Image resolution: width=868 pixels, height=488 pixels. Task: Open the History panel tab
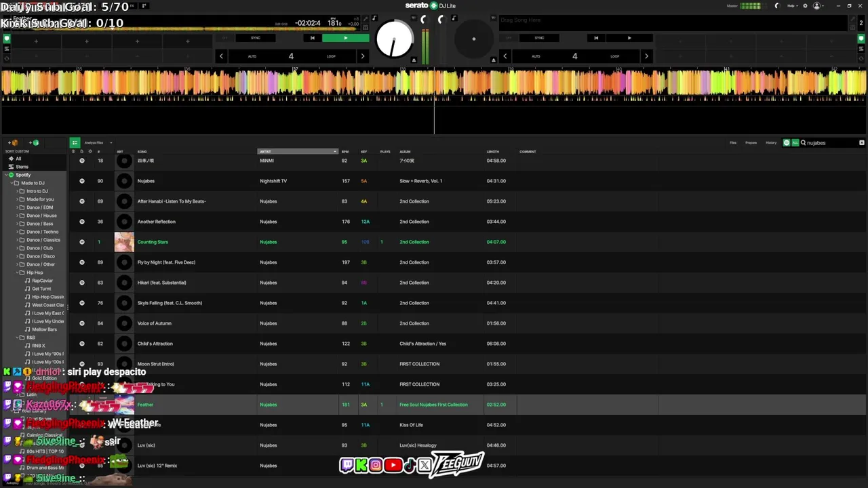[x=771, y=143]
